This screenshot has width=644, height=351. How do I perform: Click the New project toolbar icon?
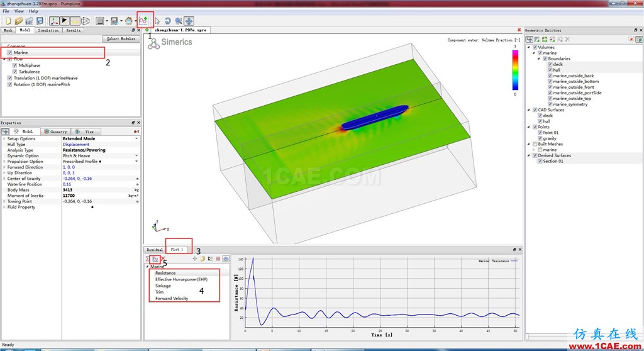point(8,21)
